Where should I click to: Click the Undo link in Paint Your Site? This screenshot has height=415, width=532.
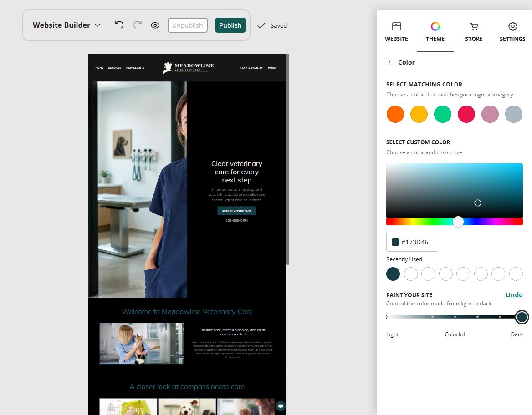[514, 294]
